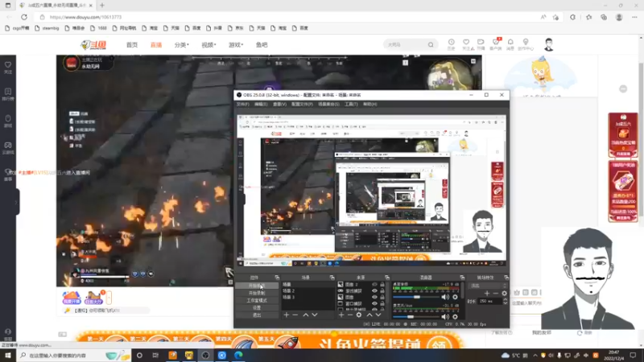Click the user avatar in Douyu header
The image size is (644, 362).
549,44
